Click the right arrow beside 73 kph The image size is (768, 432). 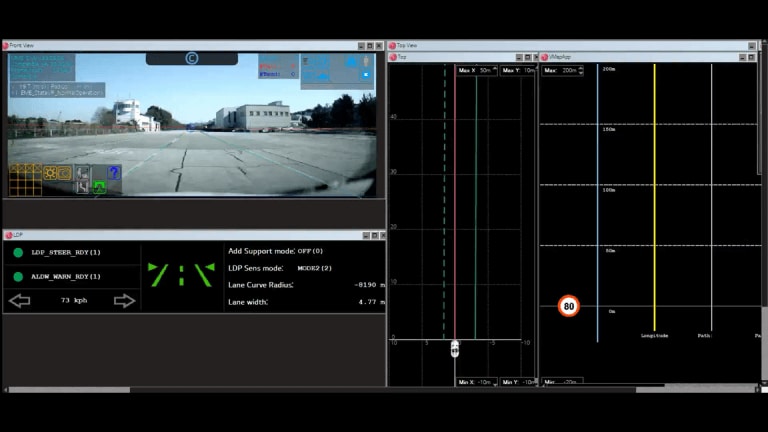click(x=124, y=300)
